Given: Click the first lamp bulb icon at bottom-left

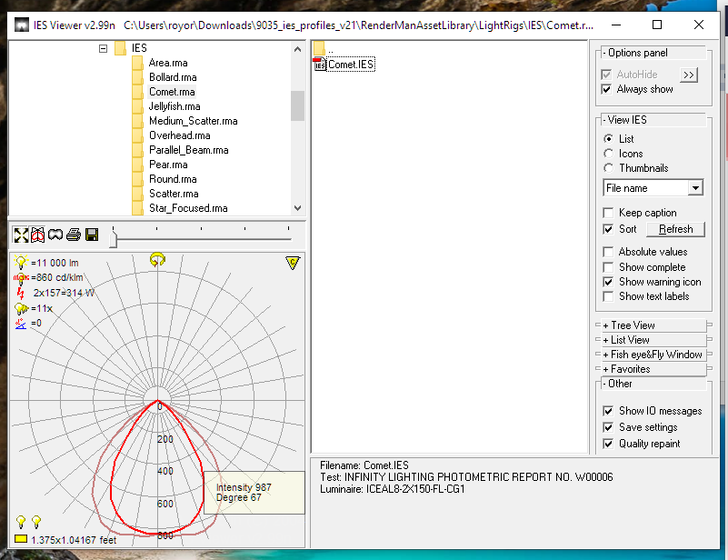Looking at the screenshot, I should 21,522.
